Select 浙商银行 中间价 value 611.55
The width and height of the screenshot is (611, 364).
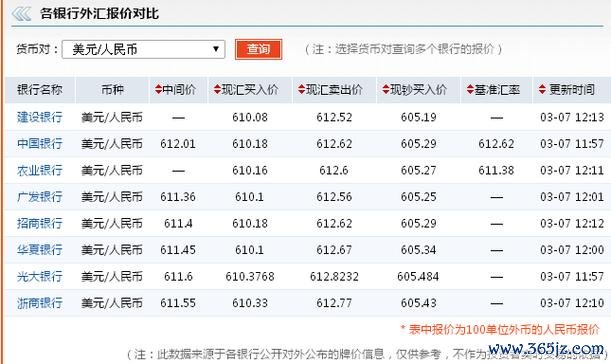(178, 303)
